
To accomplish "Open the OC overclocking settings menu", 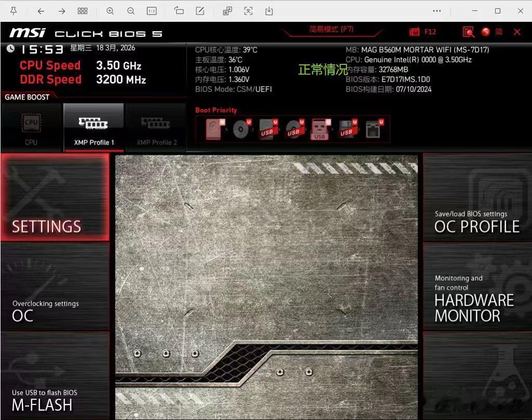I will click(x=55, y=287).
